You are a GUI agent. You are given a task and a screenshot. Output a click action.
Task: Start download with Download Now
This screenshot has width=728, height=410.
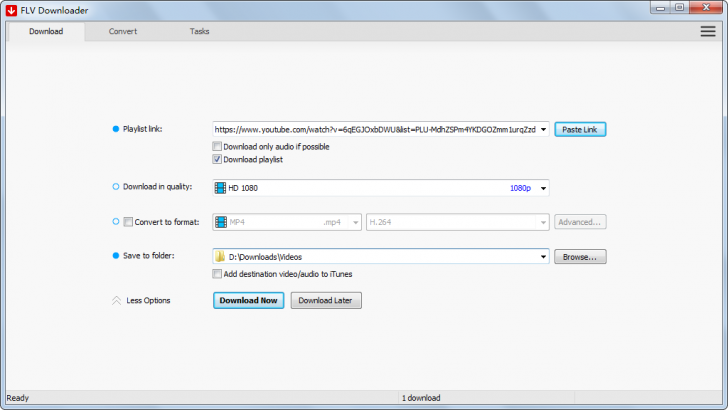248,300
